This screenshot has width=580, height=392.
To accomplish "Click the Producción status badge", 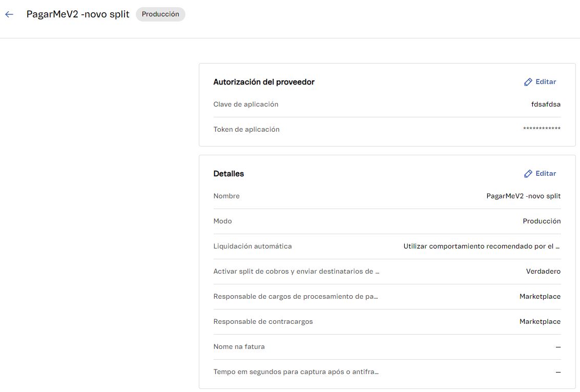I will pos(160,14).
